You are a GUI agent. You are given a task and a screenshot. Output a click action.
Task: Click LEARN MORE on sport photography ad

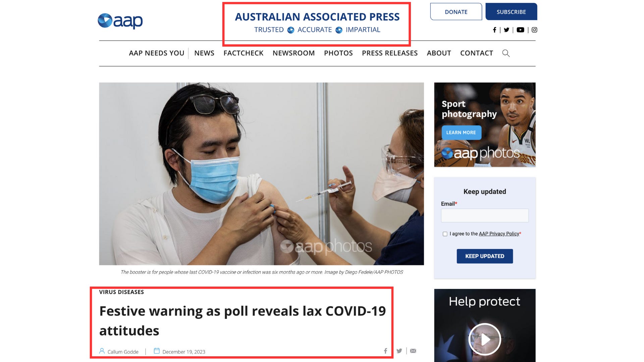(461, 133)
